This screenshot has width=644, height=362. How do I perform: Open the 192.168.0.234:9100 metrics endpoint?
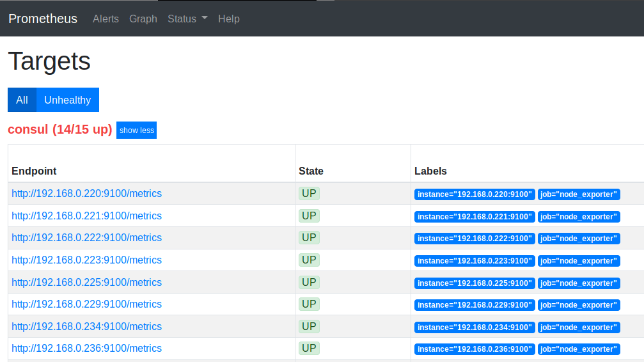(x=87, y=326)
